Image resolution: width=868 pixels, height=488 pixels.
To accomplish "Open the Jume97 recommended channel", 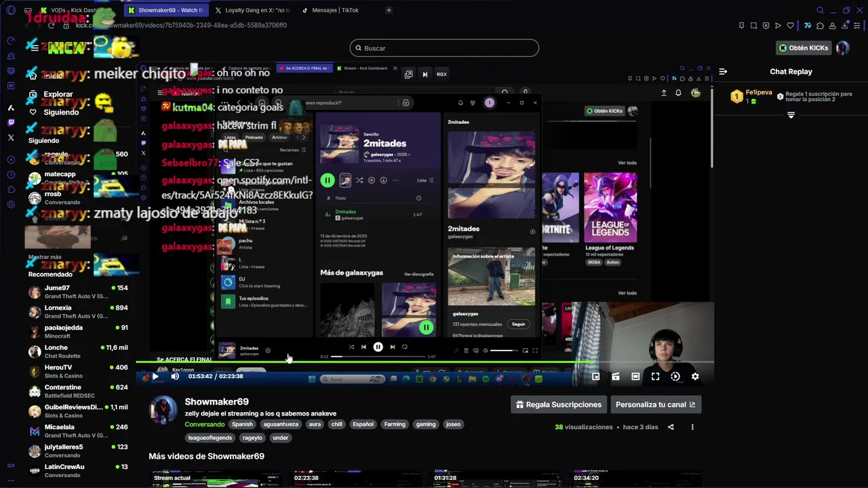I will [x=77, y=292].
